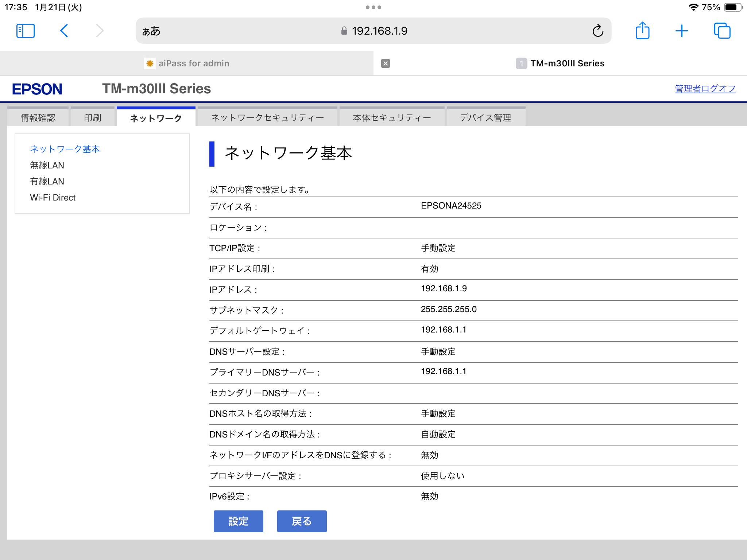Open 有線LAN settings in side menu

click(x=47, y=181)
